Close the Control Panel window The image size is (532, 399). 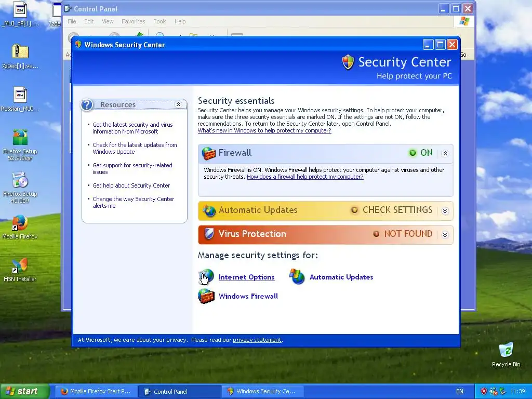(x=468, y=8)
